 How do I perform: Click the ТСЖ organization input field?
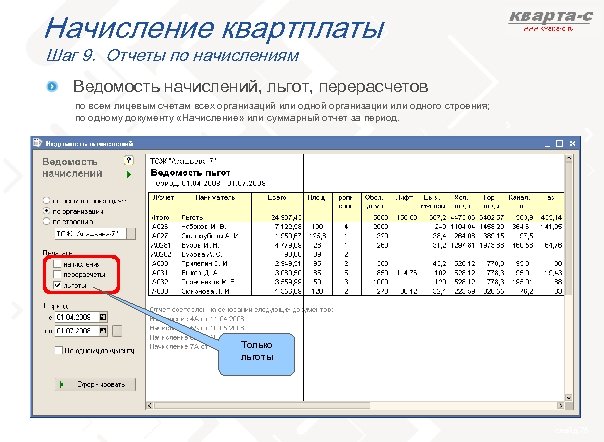(x=91, y=234)
